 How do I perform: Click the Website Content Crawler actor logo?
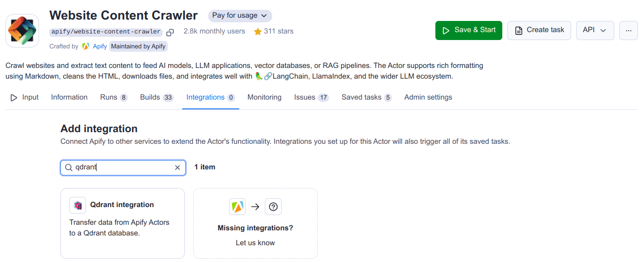point(22,30)
